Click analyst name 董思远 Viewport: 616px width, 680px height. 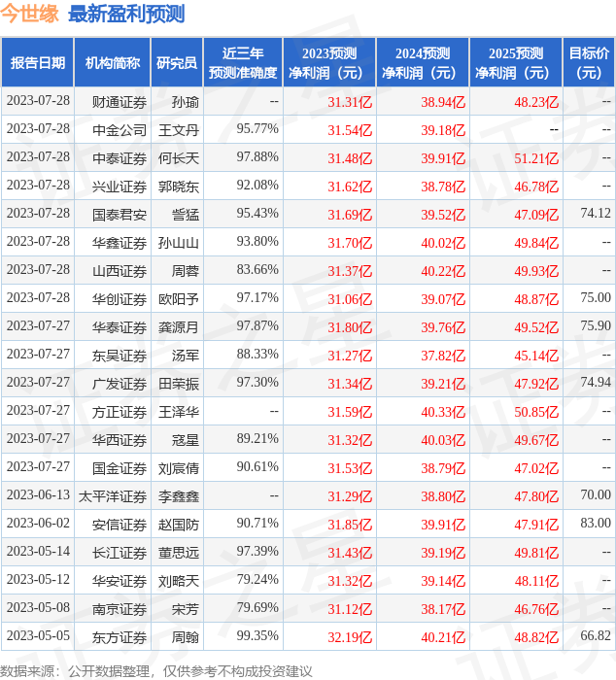coord(179,554)
